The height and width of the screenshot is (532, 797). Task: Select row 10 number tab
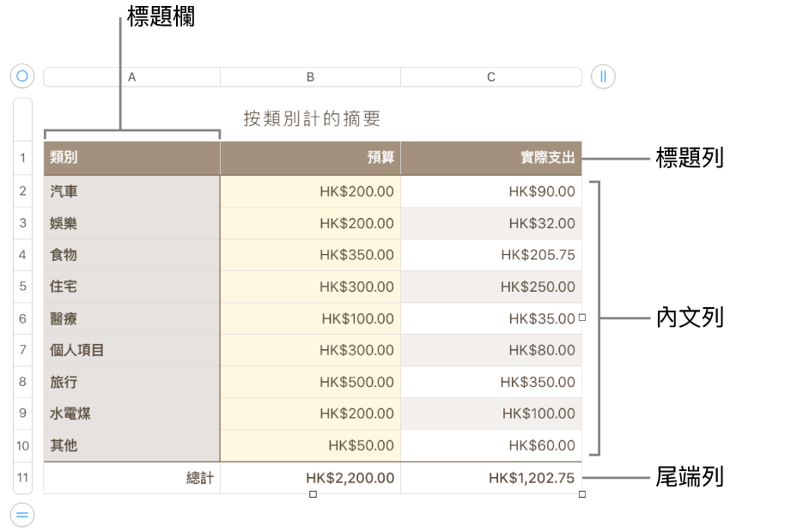click(23, 445)
